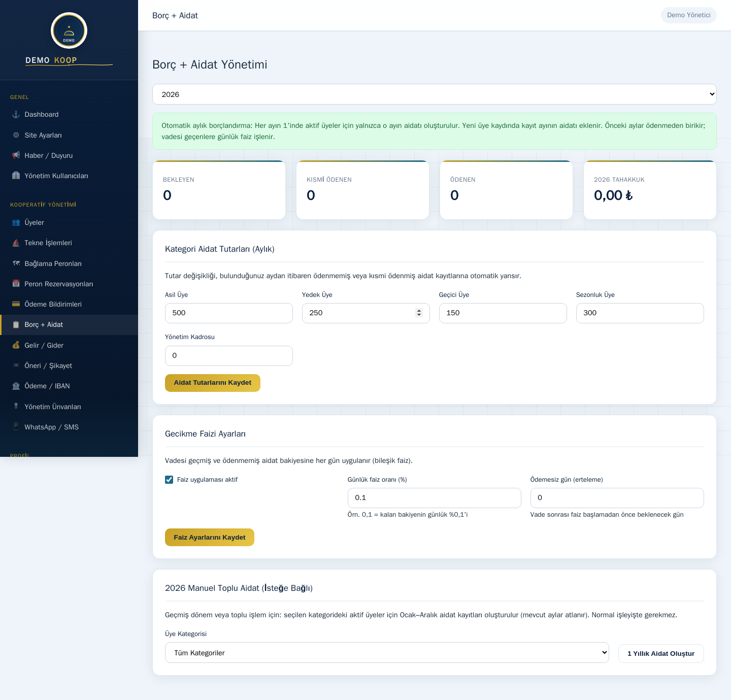
Task: Focus the Ödemesiz gün (erteleme) field
Action: click(x=617, y=498)
